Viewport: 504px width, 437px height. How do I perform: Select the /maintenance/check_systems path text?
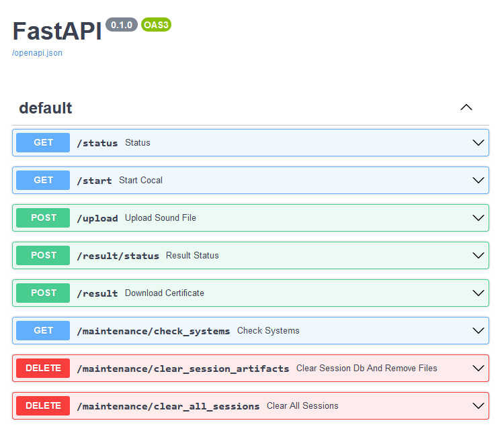pos(153,331)
